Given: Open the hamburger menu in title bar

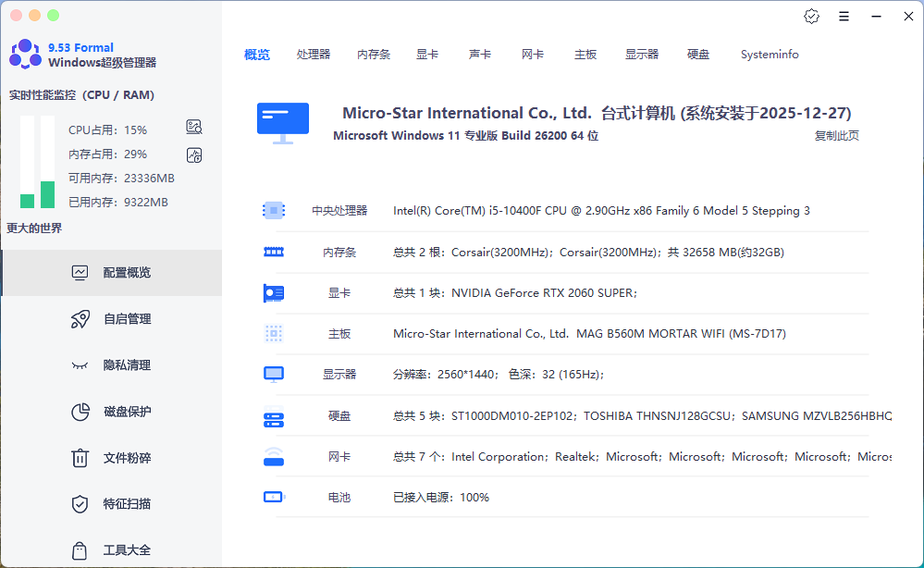Looking at the screenshot, I should [845, 16].
